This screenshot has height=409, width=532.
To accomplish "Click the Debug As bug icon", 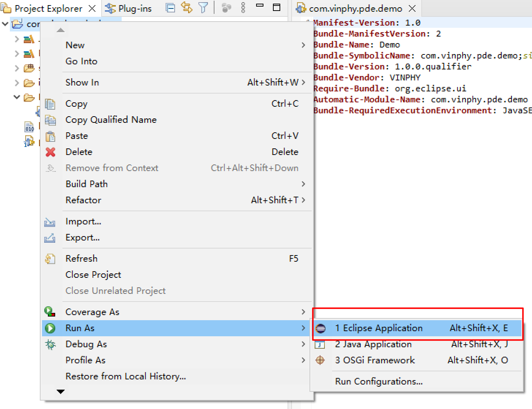I will point(50,344).
